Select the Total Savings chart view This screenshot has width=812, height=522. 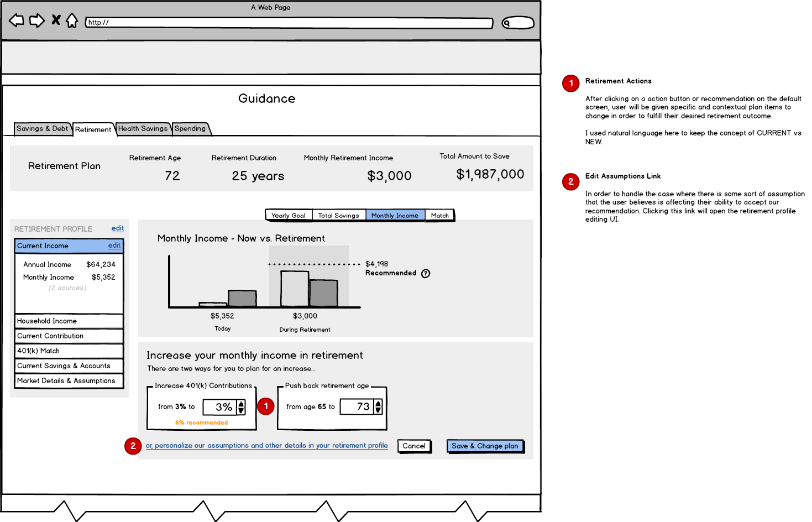[339, 216]
